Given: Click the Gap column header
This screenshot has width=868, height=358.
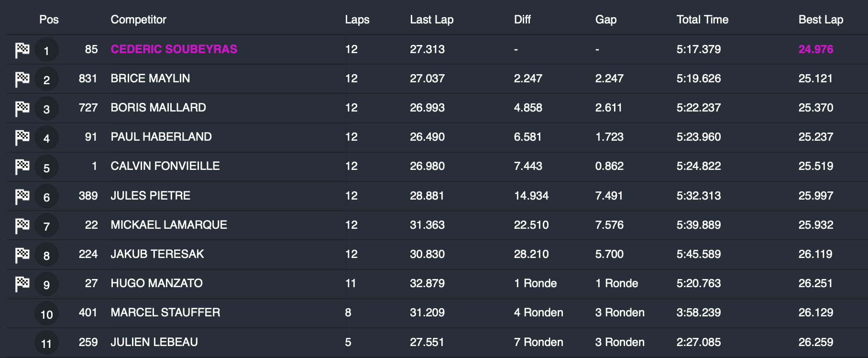Looking at the screenshot, I should [605, 20].
